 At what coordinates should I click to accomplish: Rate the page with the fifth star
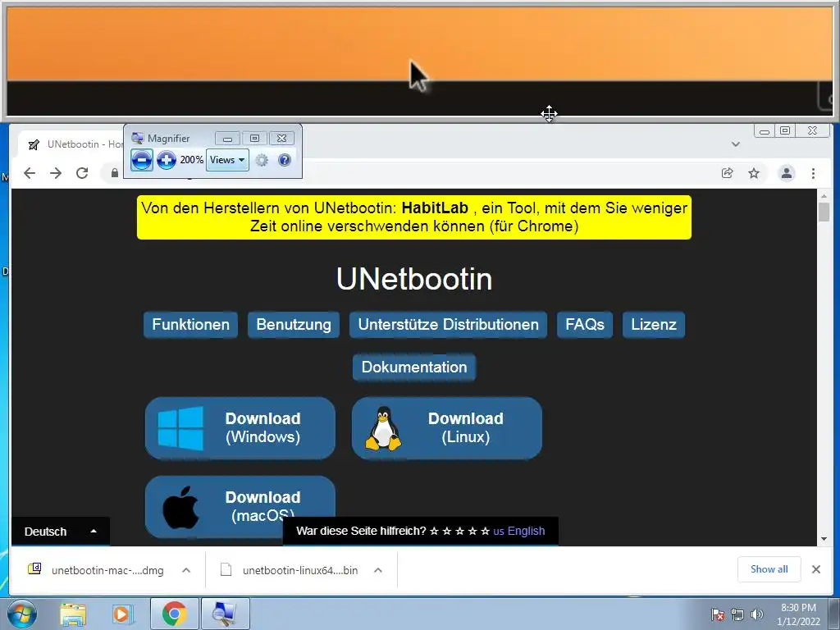point(486,531)
